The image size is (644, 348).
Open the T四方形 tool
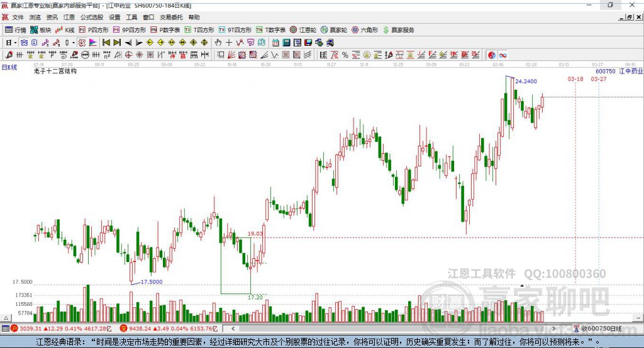click(x=199, y=30)
